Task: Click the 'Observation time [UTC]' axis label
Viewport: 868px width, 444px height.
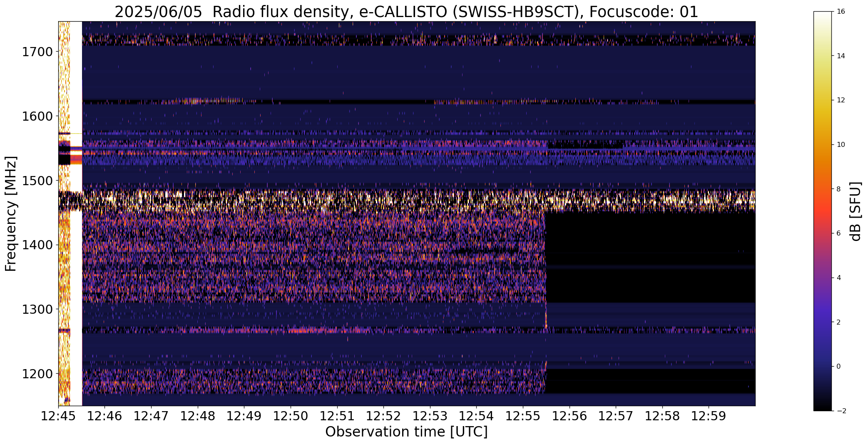Action: click(x=406, y=432)
